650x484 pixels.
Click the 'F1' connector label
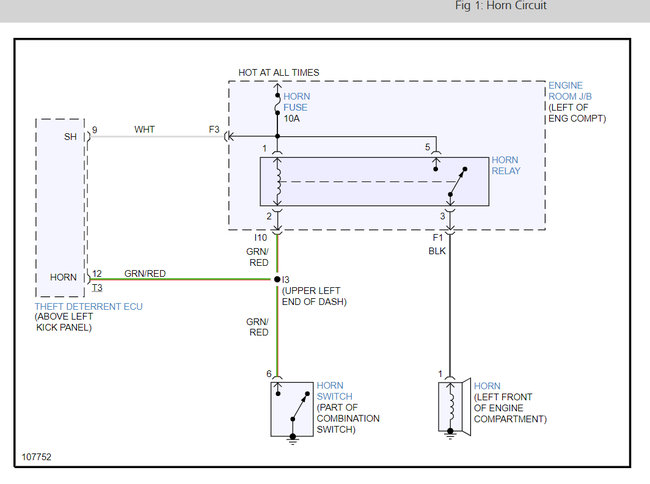pos(438,237)
